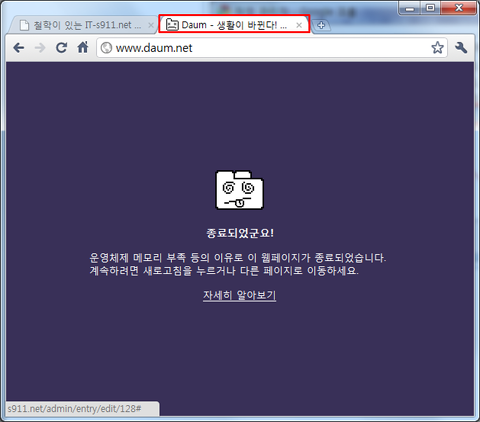Viewport: 480px width, 422px height.
Task: Close the Chrome window
Action: pyautogui.click(x=458, y=8)
